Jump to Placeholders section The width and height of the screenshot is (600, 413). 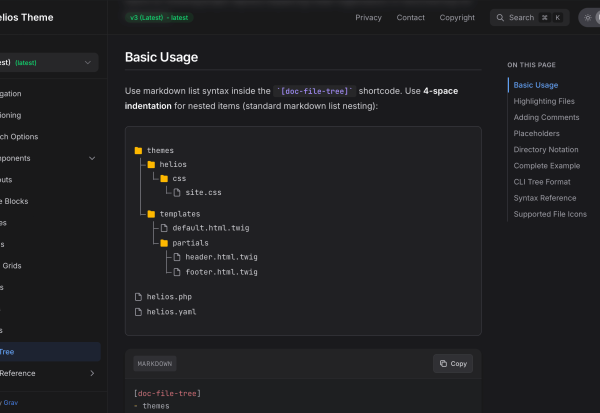(536, 133)
